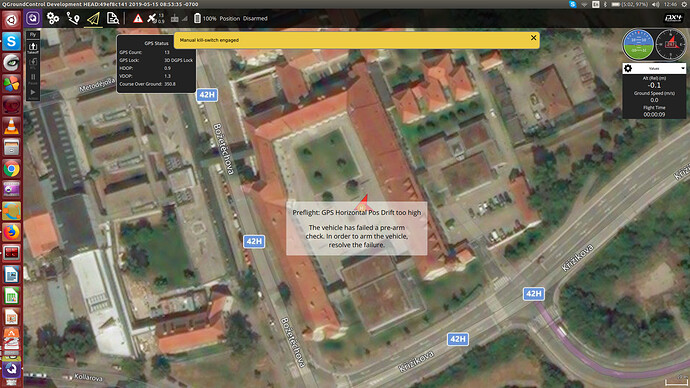Click the red warning triangle messages icon
This screenshot has width=690, height=388.
138,18
